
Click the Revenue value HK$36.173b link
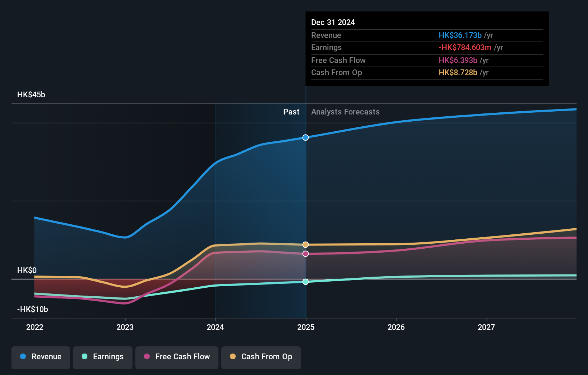click(x=460, y=35)
